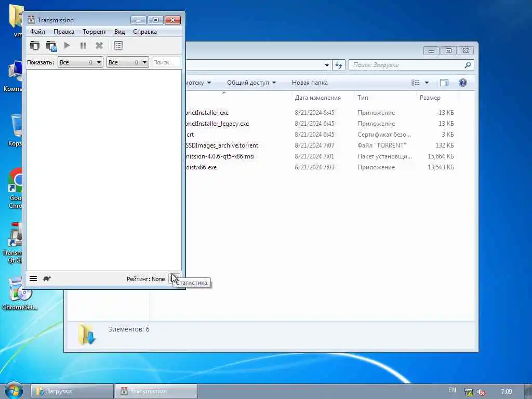Focus Поиск: Загрузки search box
The image size is (532, 399).
click(406, 65)
